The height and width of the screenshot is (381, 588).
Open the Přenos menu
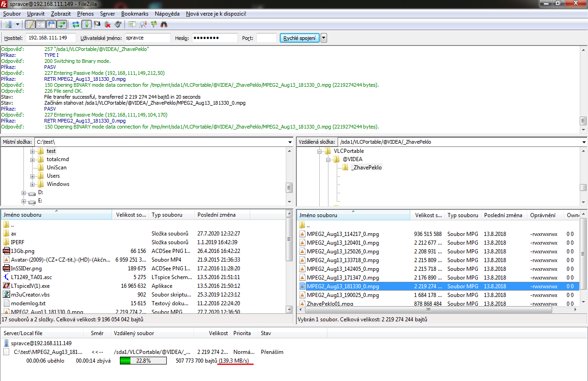(85, 14)
